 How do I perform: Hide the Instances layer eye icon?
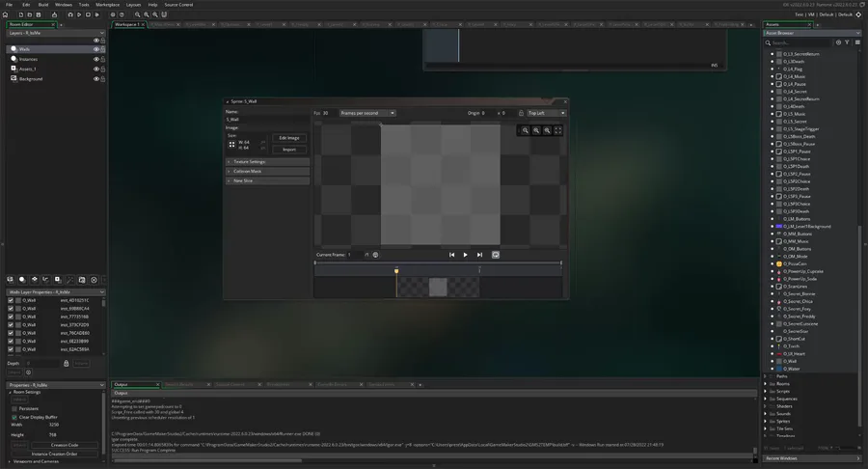(95, 59)
